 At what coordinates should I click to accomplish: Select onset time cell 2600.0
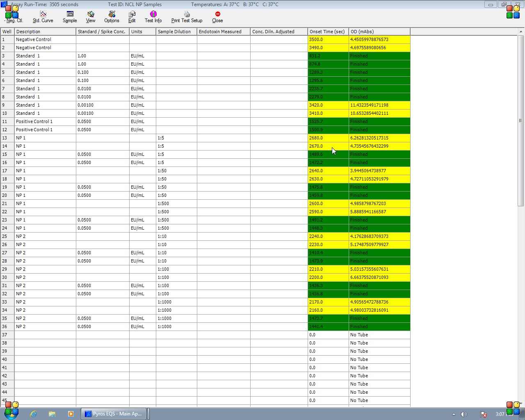(328, 203)
